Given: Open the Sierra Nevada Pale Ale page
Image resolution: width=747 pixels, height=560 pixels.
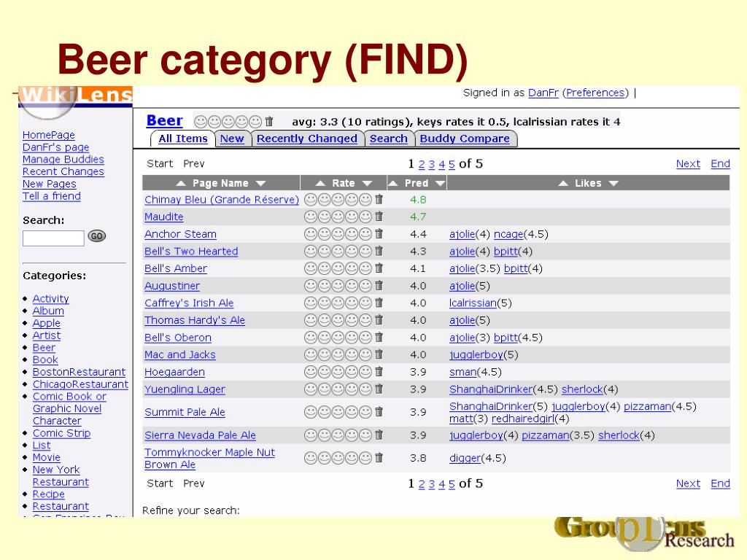Looking at the screenshot, I should (x=200, y=435).
